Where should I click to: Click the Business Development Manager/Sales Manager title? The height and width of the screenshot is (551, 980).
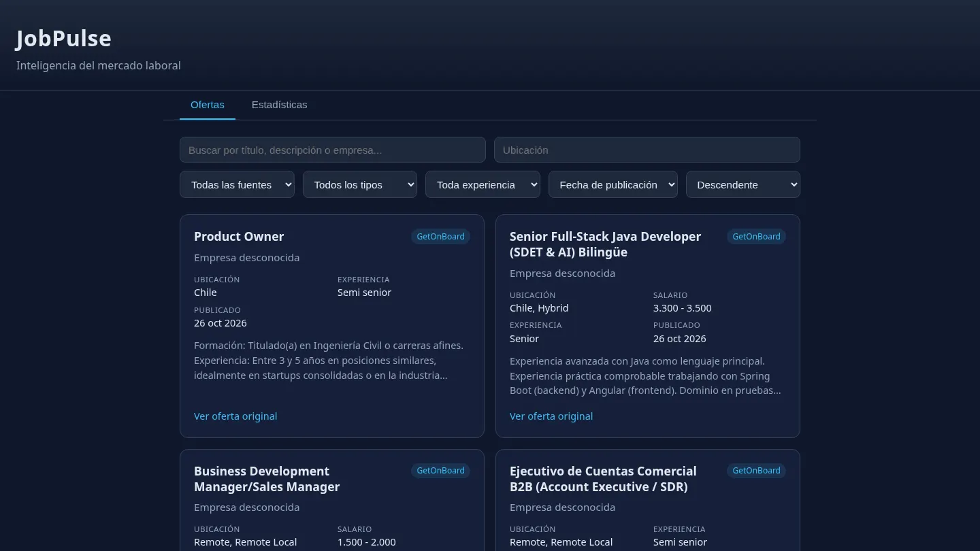pyautogui.click(x=267, y=479)
